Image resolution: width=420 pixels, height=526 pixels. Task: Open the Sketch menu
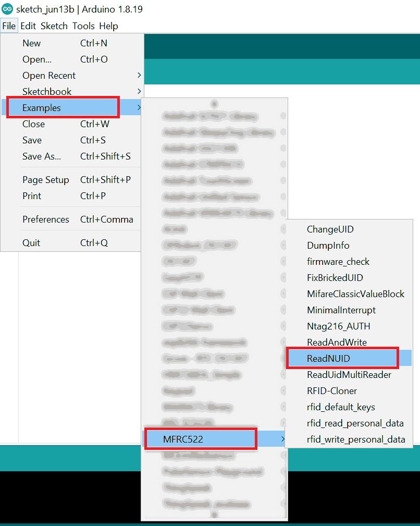coord(54,26)
